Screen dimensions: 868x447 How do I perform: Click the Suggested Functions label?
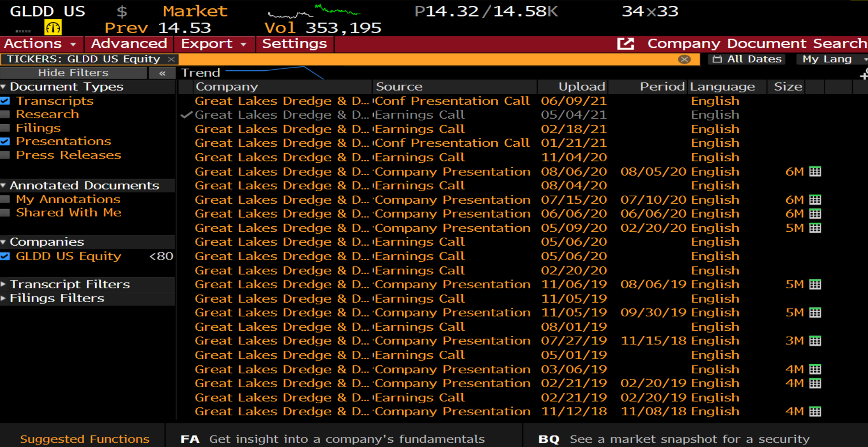click(x=85, y=439)
